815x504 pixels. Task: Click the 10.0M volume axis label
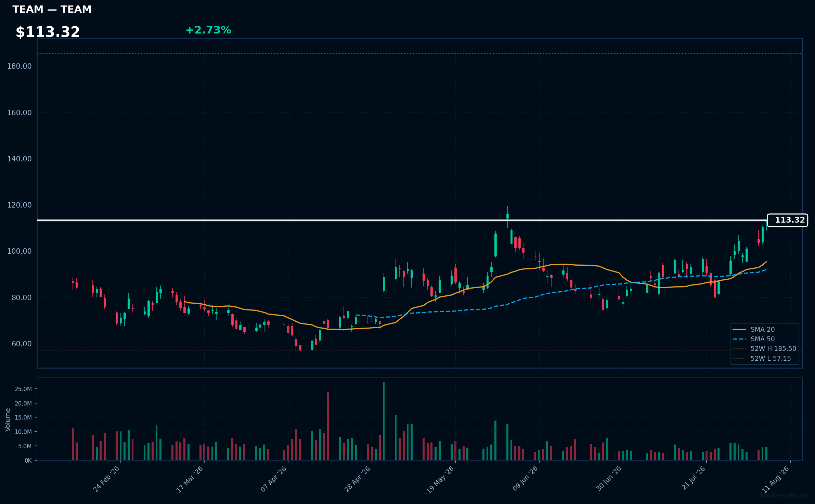coord(23,432)
